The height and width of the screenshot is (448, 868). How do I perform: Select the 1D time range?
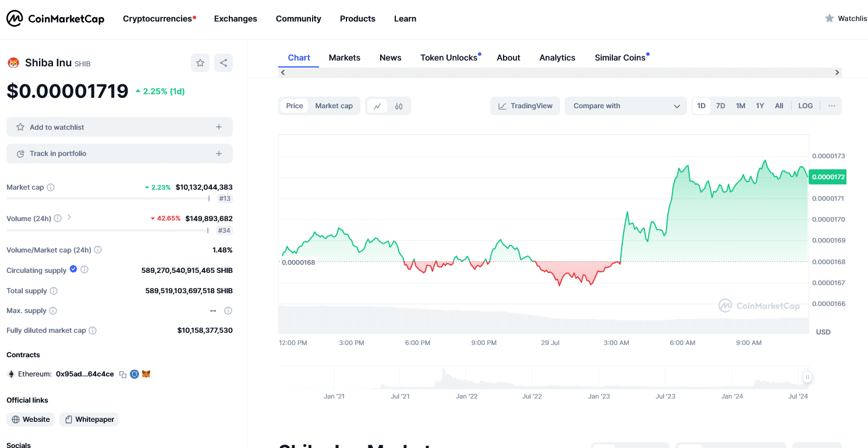tap(702, 106)
